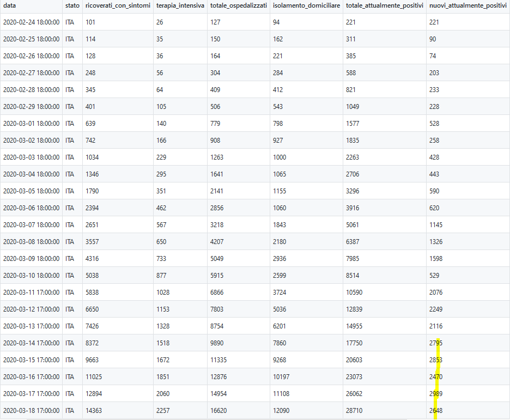Click nuovi positivi value 2989
Viewport: 510px width, 420px height.
click(436, 394)
